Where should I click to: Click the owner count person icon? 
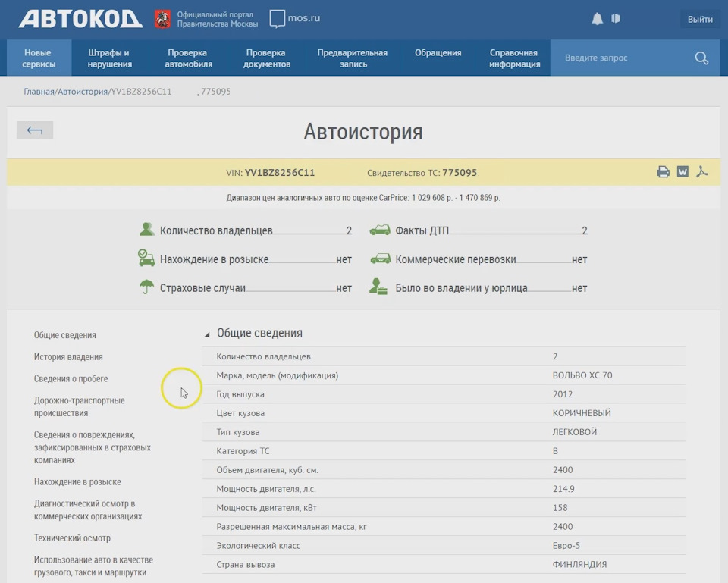146,229
